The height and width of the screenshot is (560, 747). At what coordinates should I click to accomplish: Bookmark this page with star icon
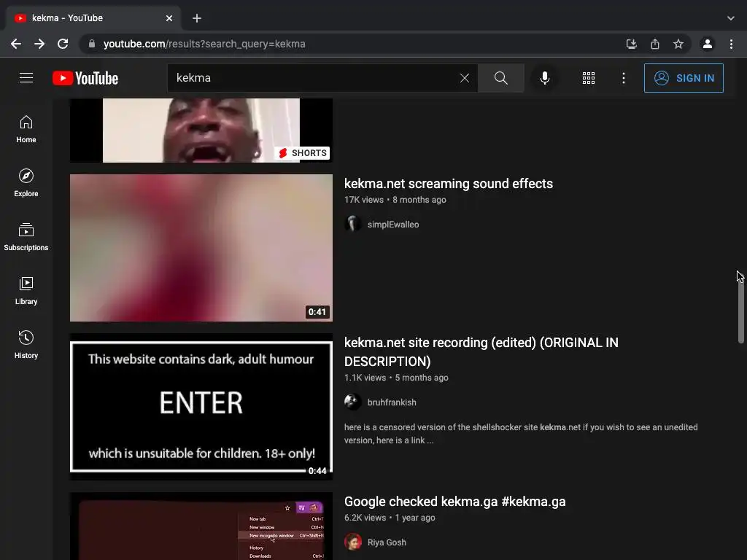(x=678, y=44)
